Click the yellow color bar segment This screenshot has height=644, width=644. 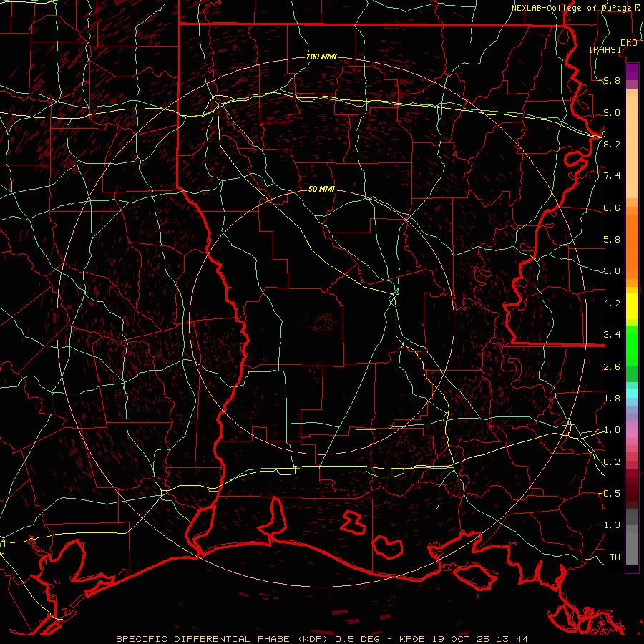[x=632, y=306]
